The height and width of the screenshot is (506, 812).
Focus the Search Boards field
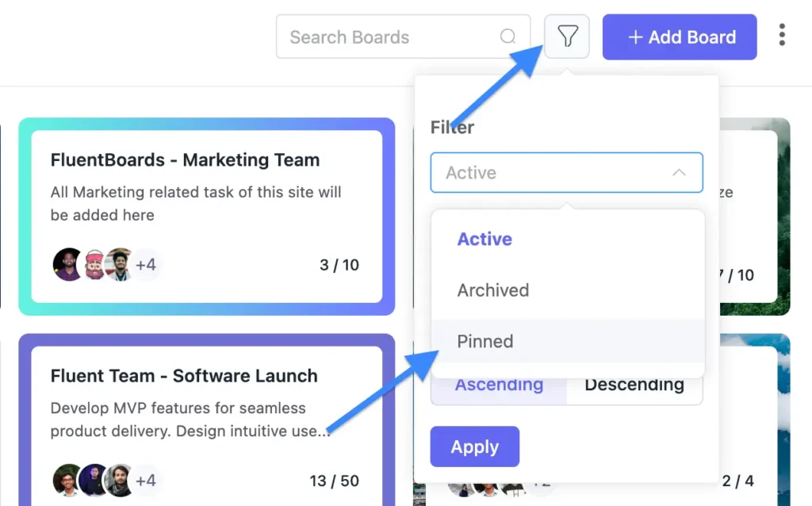coord(403,36)
